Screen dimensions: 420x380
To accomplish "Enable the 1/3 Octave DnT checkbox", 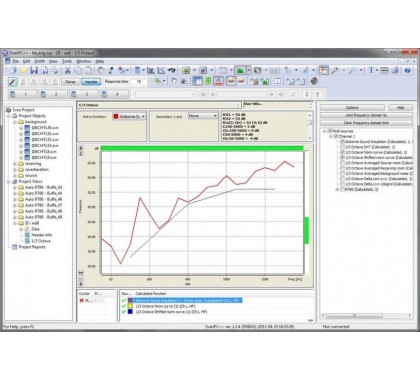I will 342,147.
